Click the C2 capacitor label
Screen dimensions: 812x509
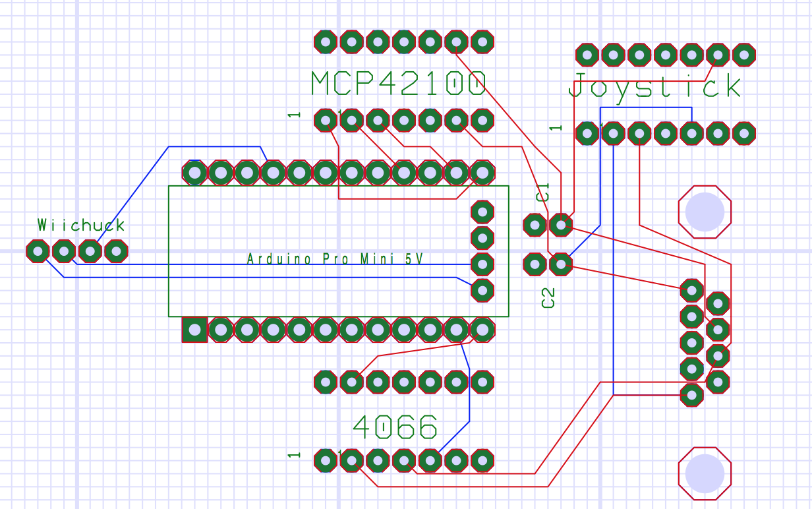point(548,298)
